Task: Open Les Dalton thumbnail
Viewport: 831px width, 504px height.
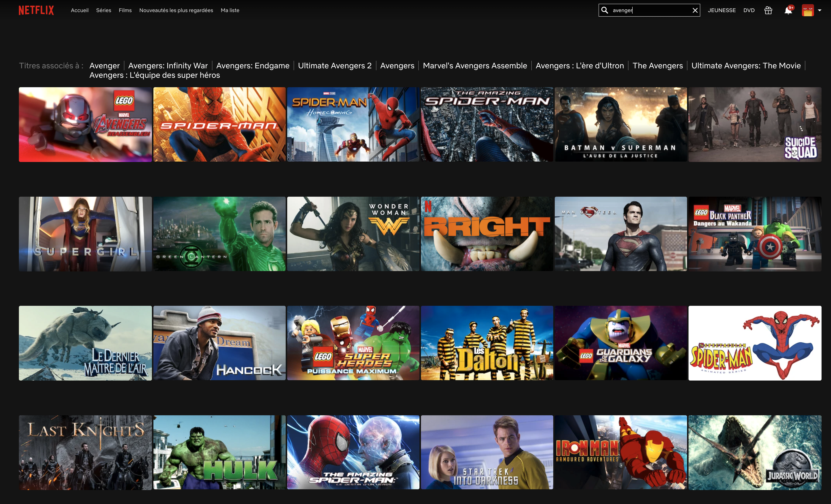Action: tap(487, 343)
